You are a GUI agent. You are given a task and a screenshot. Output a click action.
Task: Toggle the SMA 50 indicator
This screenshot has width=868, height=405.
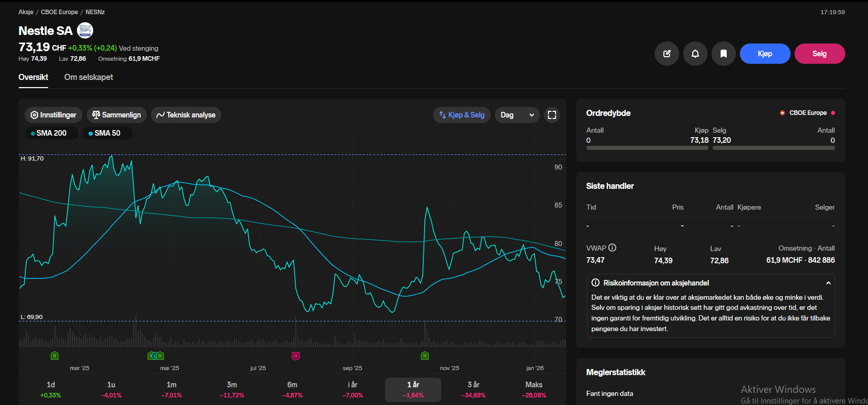(107, 133)
